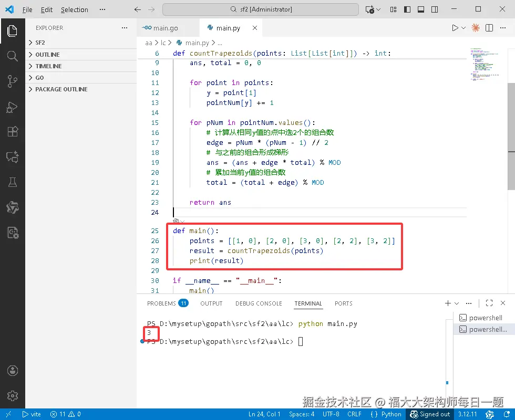Viewport: 515px width, 420px height.
Task: Switch to the DEBUG CONSOLE tab
Action: pos(259,303)
